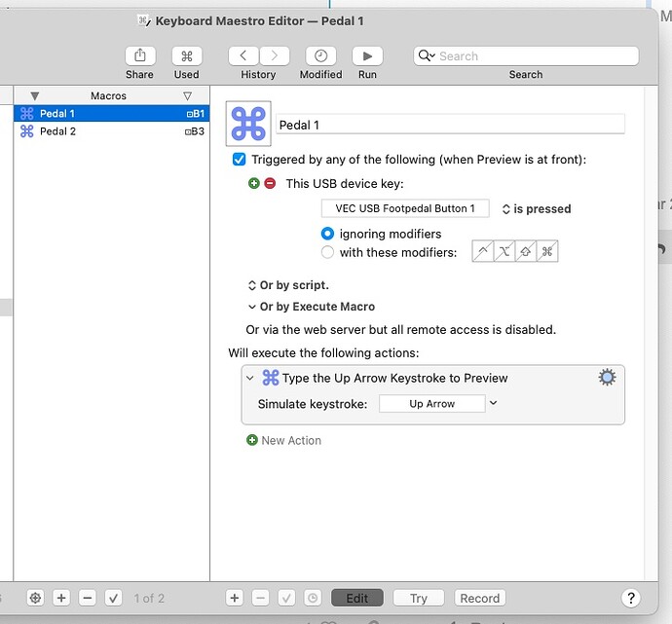Toggle the Shift modifier box

(526, 251)
